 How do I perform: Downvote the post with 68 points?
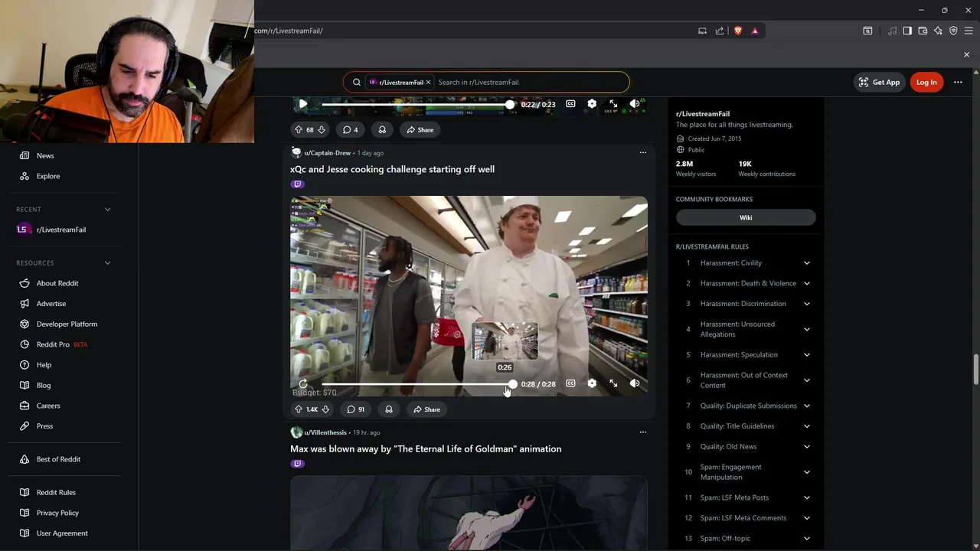322,130
